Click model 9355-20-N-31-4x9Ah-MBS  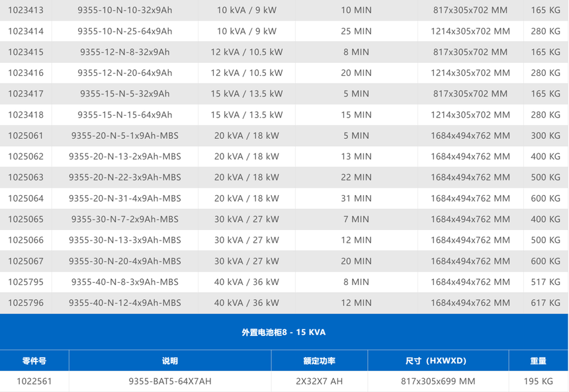click(125, 198)
